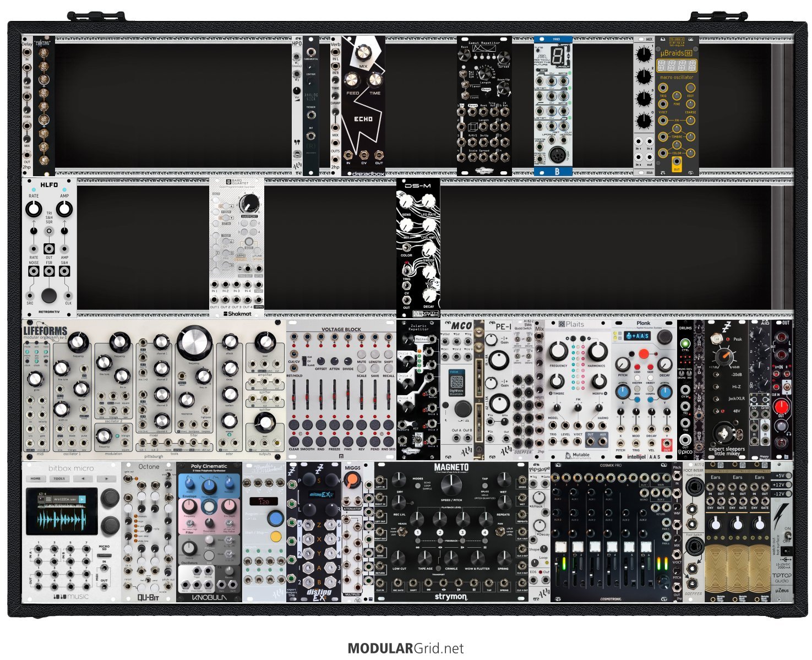Screen dimensions: 812x660
Task: Click the Dreadbox Echo FEED knob
Action: (x=353, y=80)
